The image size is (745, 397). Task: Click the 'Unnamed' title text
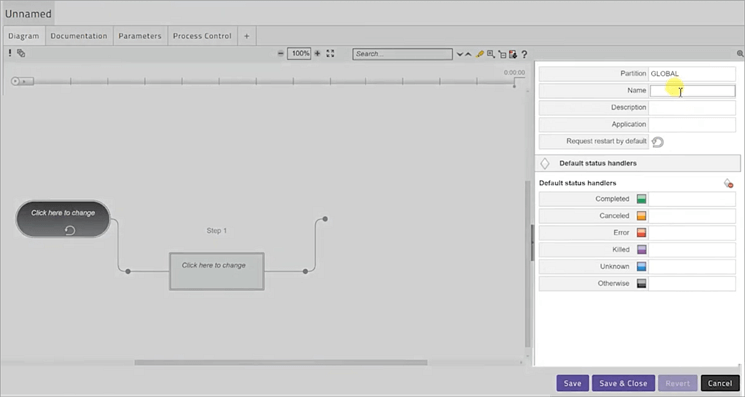click(28, 14)
